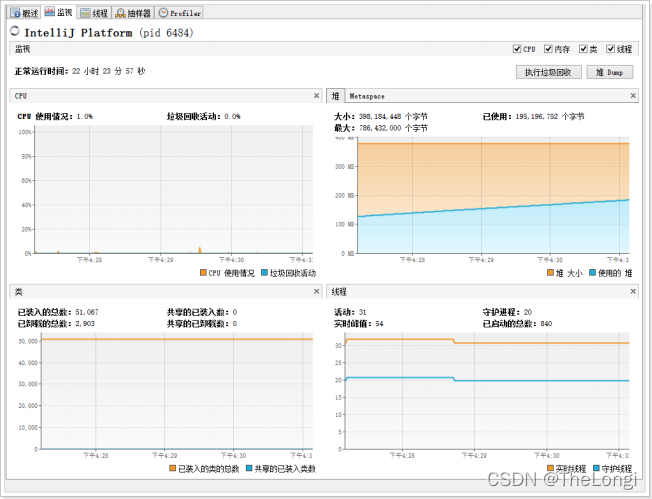This screenshot has height=499, width=652.
Task: Click the 共享的已装入类数 legend swatch
Action: 249,468
